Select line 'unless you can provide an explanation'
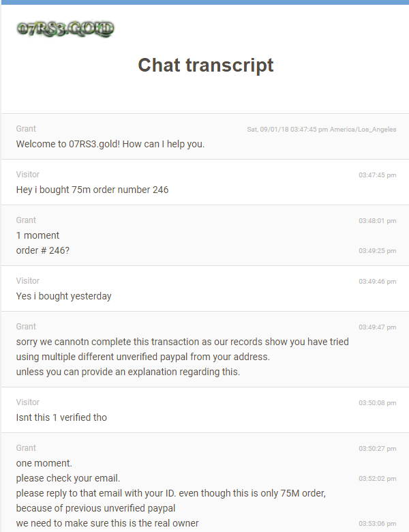Image resolution: width=409 pixels, height=532 pixels. click(x=128, y=372)
